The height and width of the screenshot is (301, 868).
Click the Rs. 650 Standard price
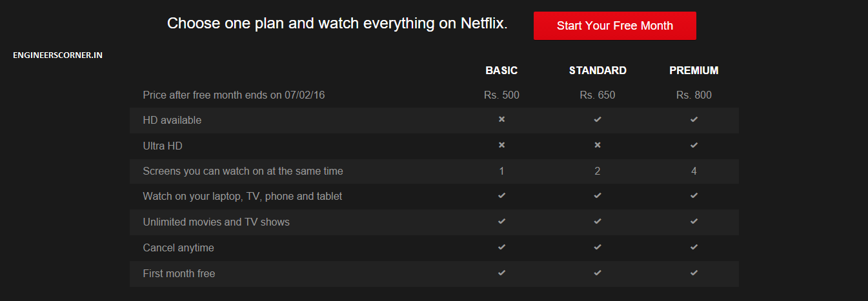(x=598, y=95)
